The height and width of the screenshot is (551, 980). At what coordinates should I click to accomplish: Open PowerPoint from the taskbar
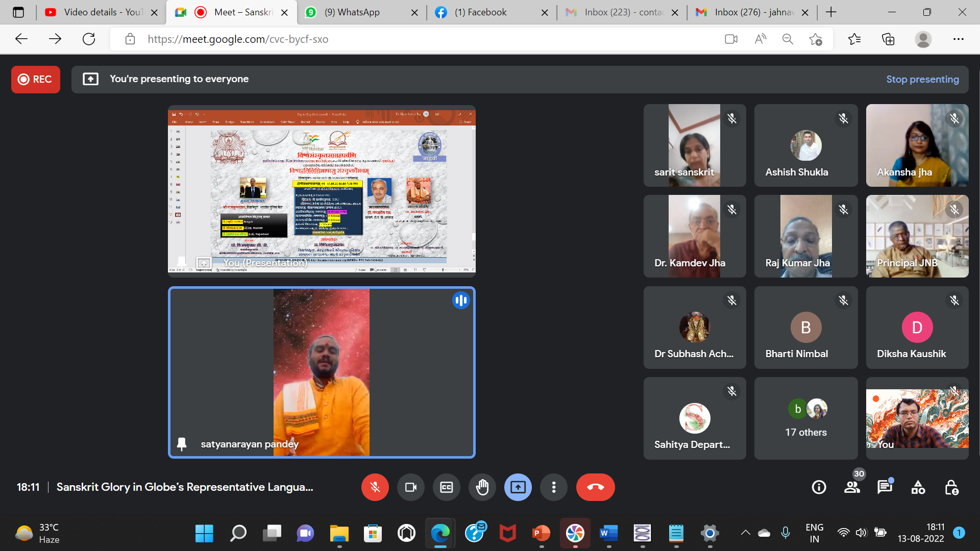click(x=541, y=533)
